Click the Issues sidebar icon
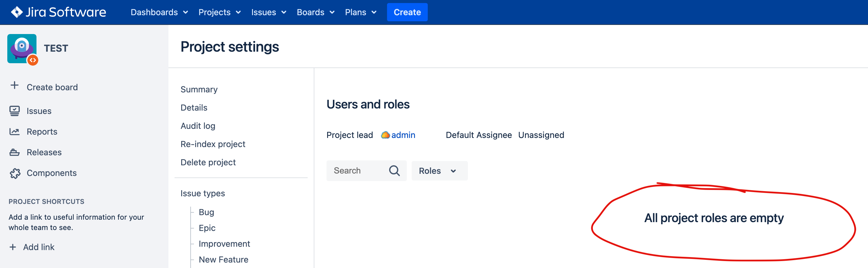 pos(15,111)
